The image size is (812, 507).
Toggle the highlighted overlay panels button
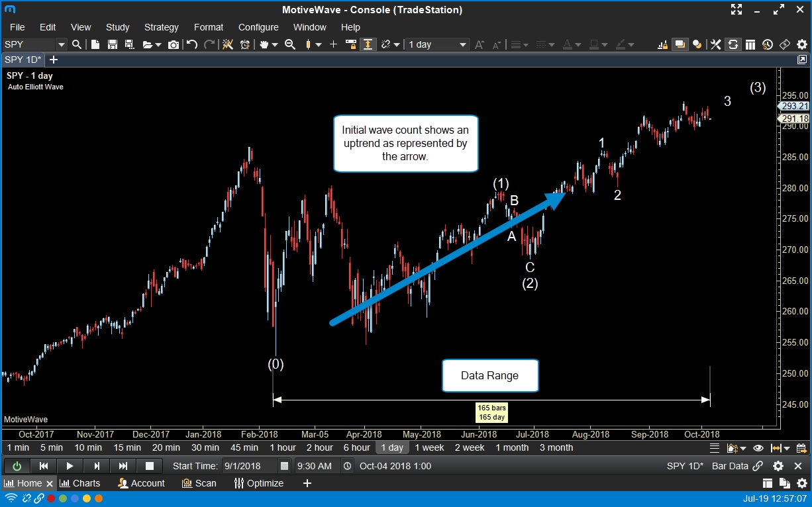pos(680,44)
